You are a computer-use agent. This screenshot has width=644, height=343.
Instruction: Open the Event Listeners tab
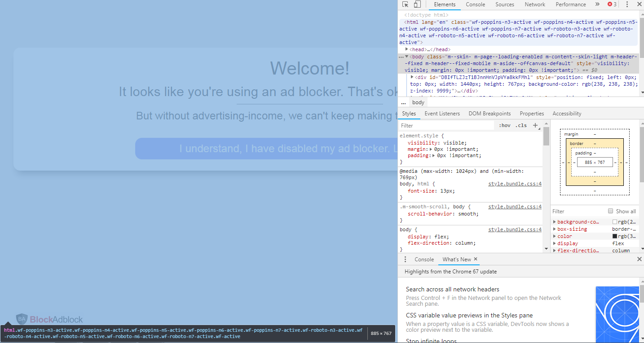coord(442,114)
